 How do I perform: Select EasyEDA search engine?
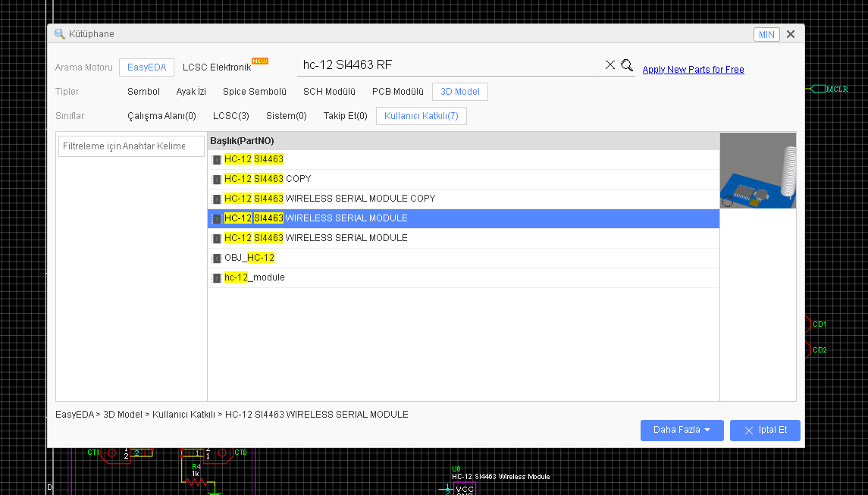coord(147,67)
